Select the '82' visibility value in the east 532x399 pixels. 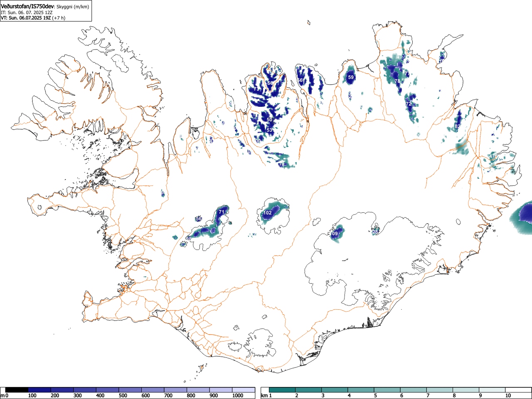coord(458,126)
